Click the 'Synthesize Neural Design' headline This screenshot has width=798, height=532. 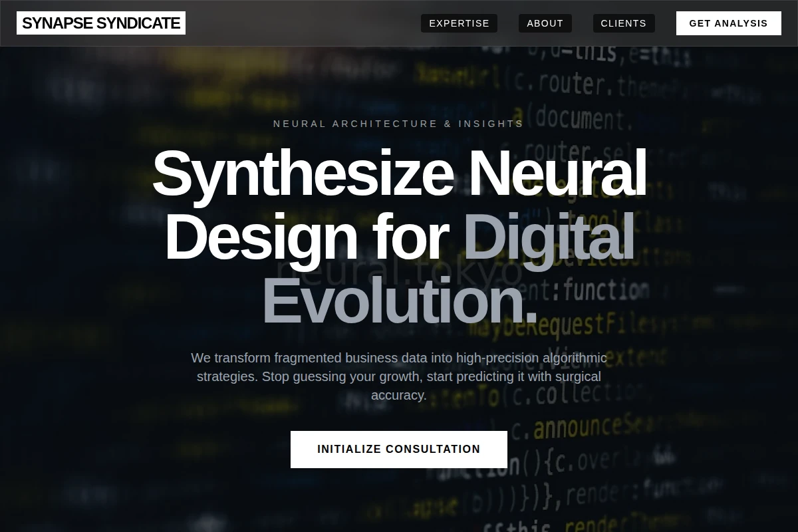[x=399, y=237]
